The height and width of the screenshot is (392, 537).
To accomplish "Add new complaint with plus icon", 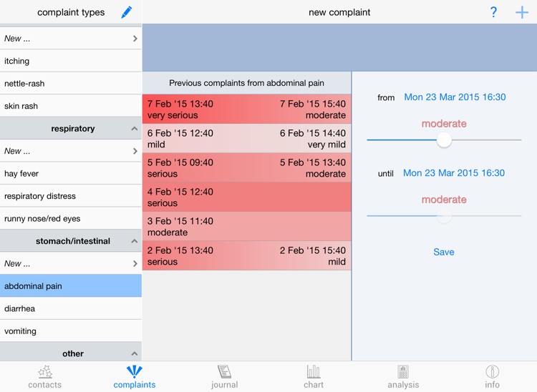I will point(522,13).
